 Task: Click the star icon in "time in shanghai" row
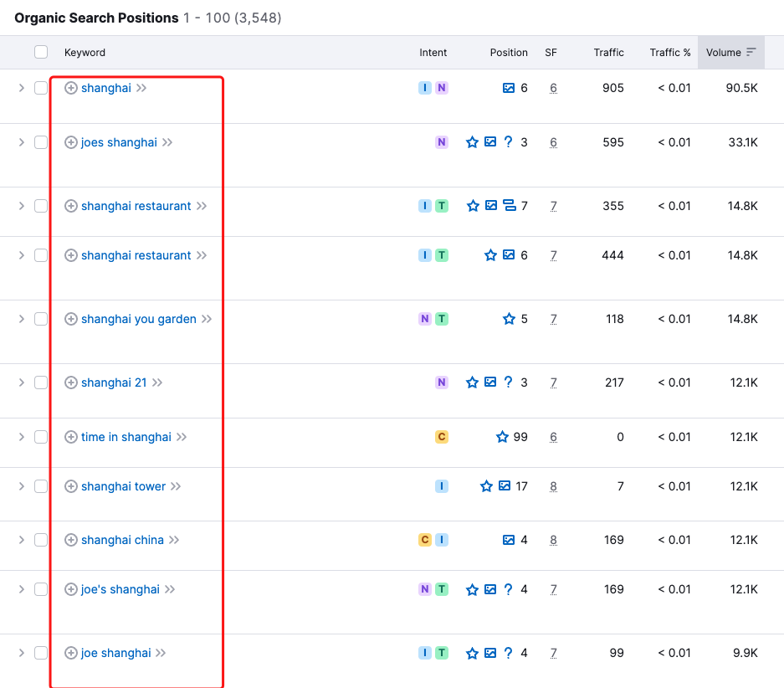click(502, 437)
